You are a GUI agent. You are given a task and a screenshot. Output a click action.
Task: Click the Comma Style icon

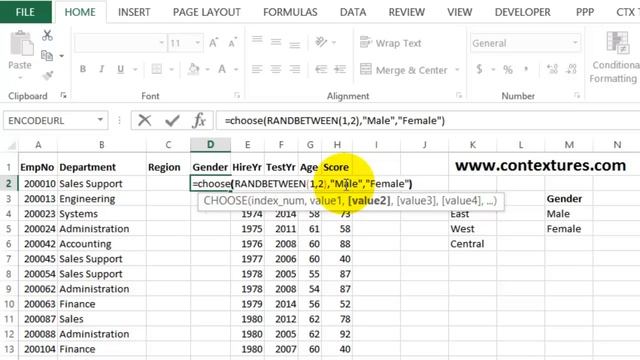[527, 69]
